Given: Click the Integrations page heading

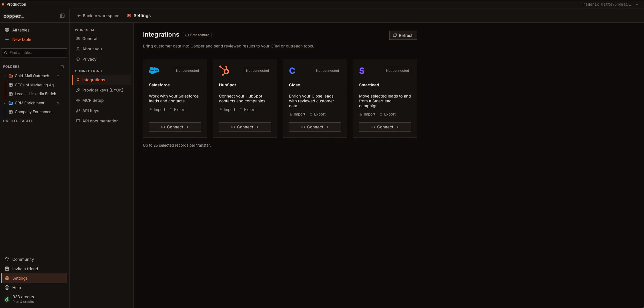Looking at the screenshot, I should pos(161,35).
